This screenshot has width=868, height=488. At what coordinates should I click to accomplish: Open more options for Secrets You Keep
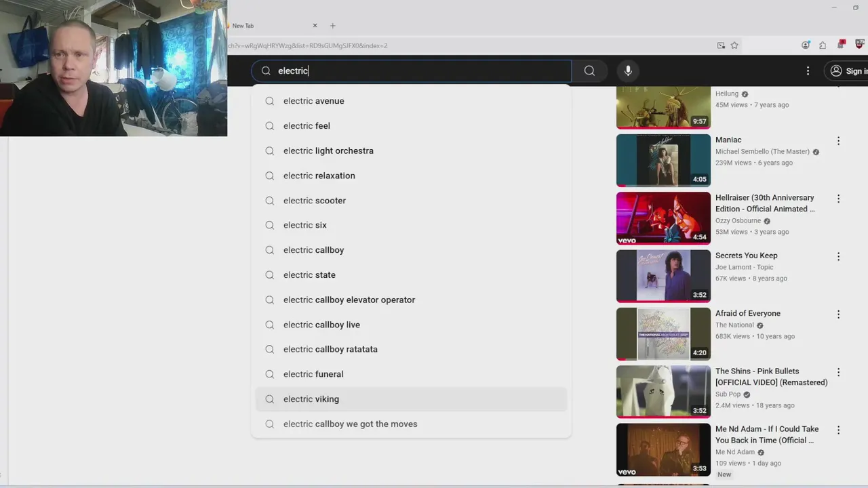(x=838, y=257)
